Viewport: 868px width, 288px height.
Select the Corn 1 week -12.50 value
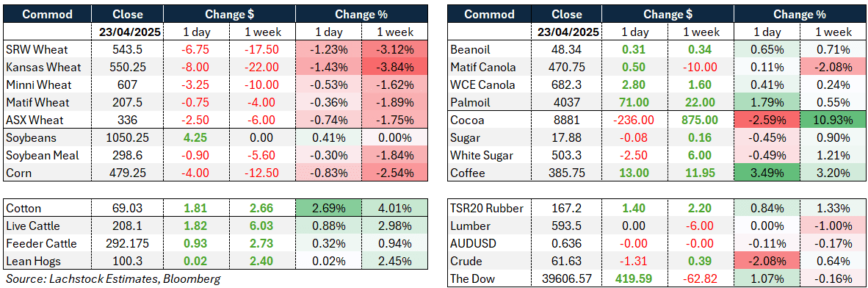coord(262,173)
